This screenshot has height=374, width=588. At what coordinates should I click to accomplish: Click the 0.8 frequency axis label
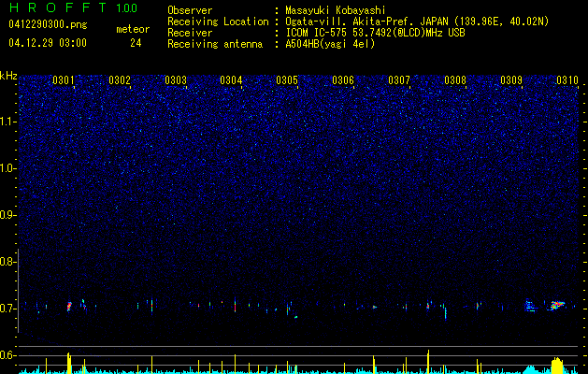(7, 262)
